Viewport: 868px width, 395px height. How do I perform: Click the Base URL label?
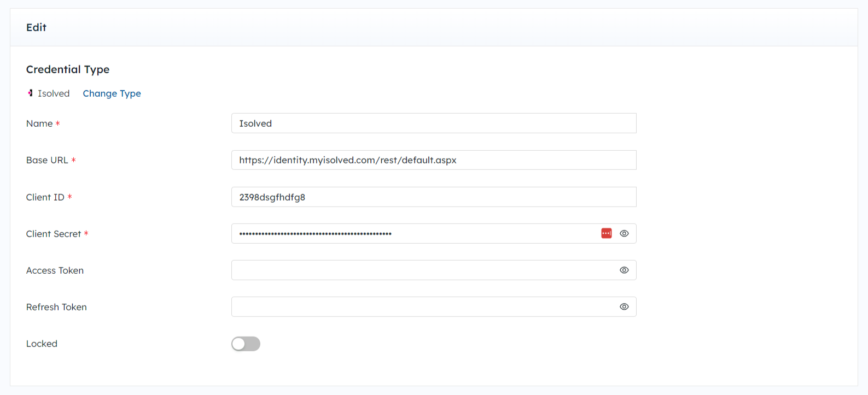(47, 160)
